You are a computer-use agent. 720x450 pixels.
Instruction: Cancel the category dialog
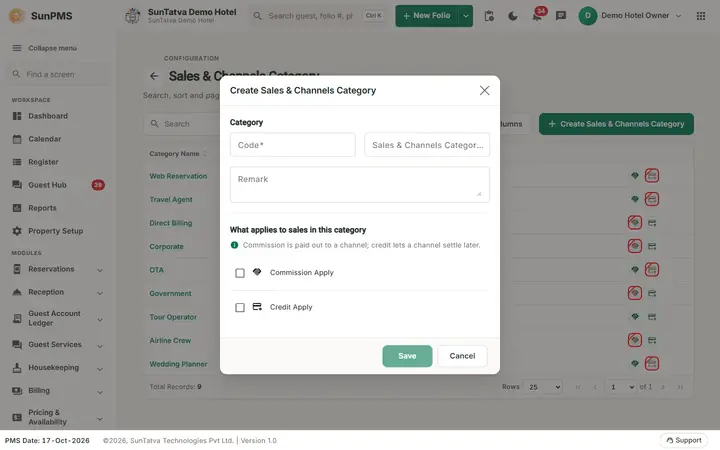[462, 356]
